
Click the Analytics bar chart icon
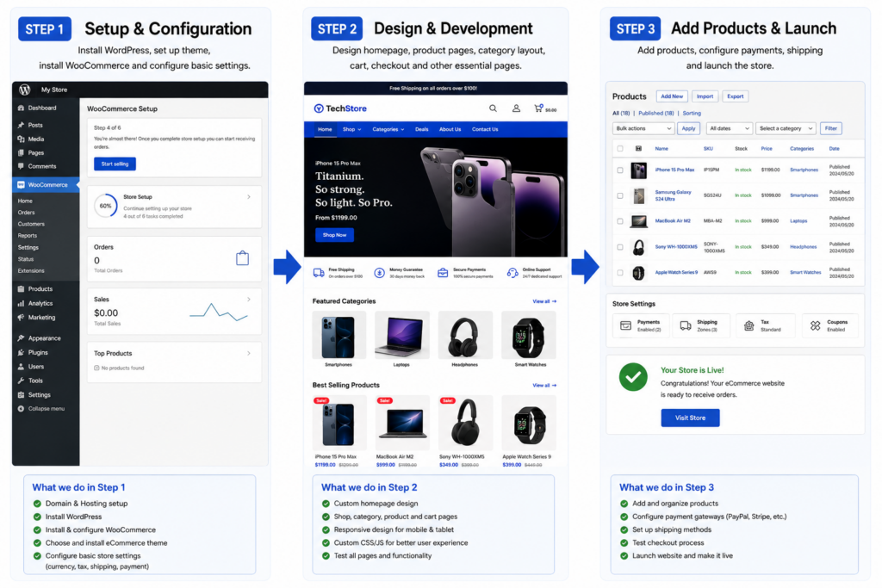[x=21, y=303]
